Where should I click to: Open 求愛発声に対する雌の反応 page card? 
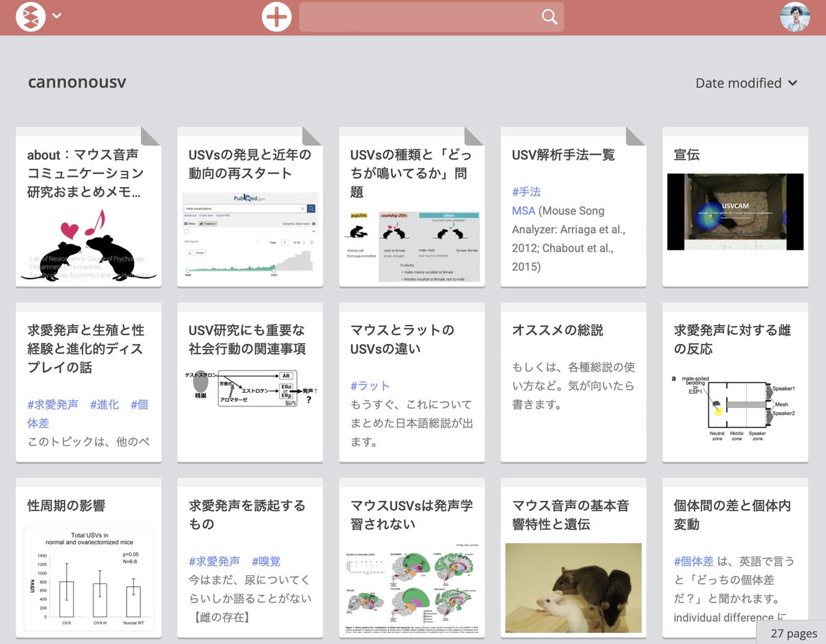pos(735,383)
